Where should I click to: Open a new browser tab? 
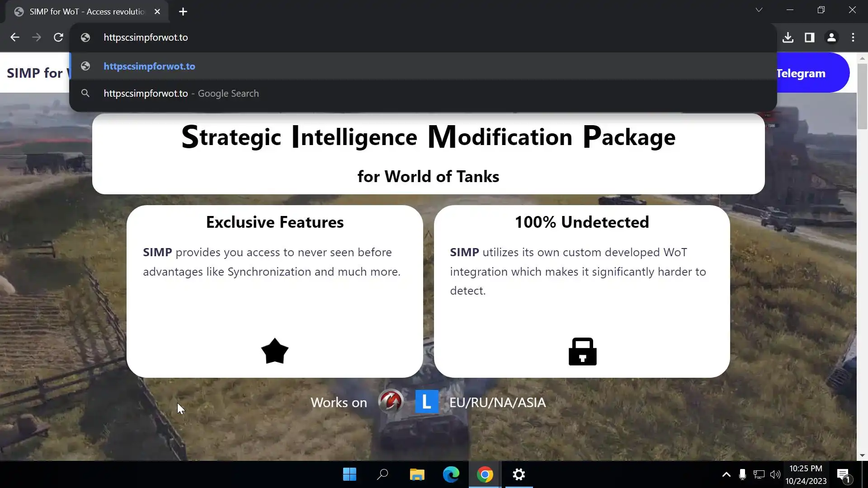(x=183, y=12)
